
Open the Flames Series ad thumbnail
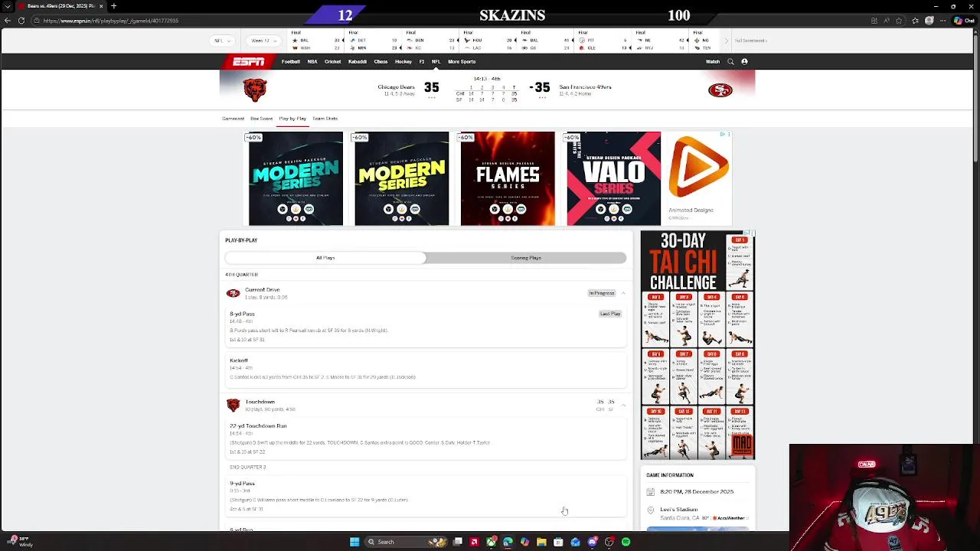pyautogui.click(x=508, y=179)
